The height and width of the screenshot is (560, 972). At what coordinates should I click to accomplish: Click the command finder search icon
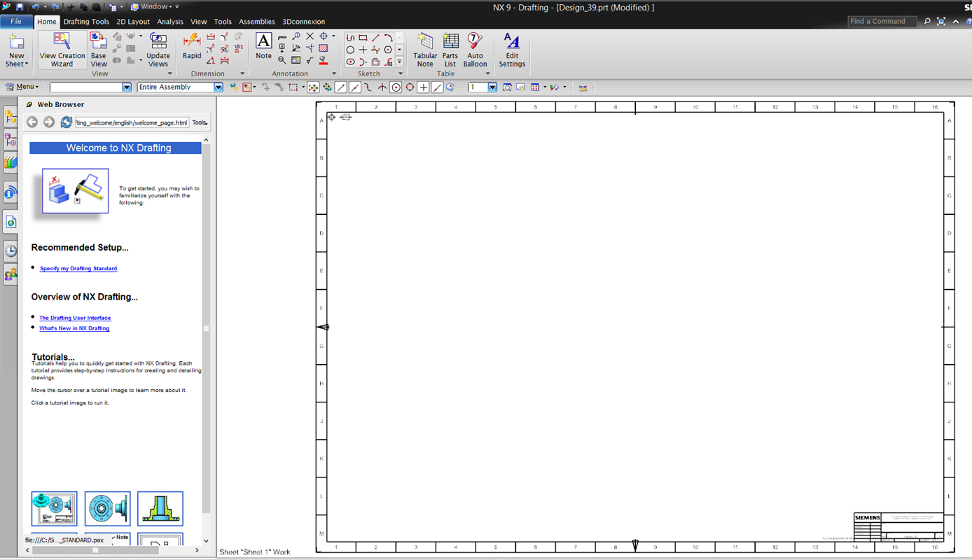point(927,22)
